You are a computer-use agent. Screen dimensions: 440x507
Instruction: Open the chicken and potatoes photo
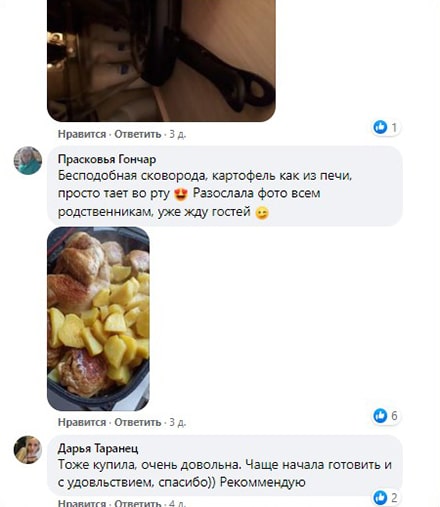tap(98, 319)
